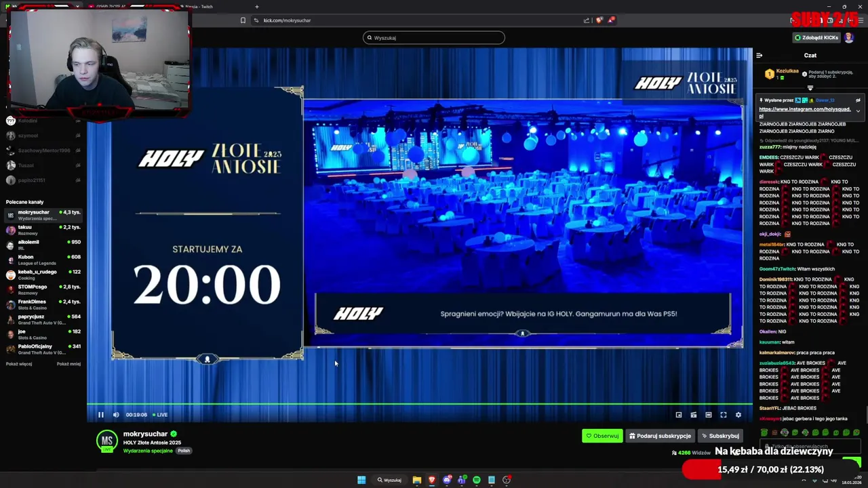Click the Polish language tag

pyautogui.click(x=184, y=451)
